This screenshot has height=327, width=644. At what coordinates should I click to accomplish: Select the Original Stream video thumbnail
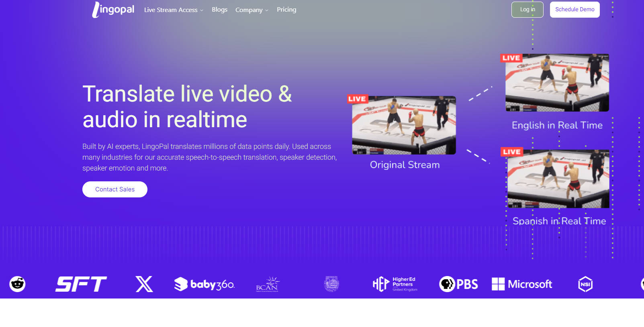pos(404,125)
